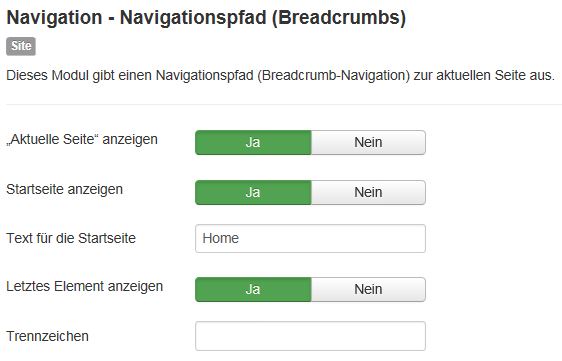Click the Trennzeichen input field
This screenshot has width=562, height=361.
click(310, 336)
